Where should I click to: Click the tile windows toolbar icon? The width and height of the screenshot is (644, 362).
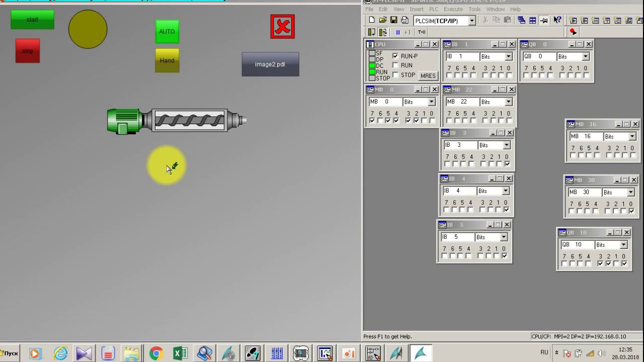click(x=532, y=20)
